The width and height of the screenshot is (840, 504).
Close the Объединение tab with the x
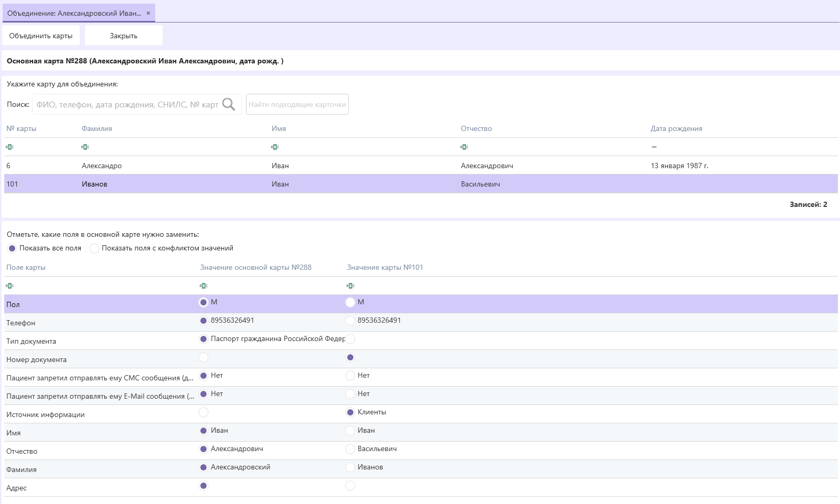click(x=148, y=13)
